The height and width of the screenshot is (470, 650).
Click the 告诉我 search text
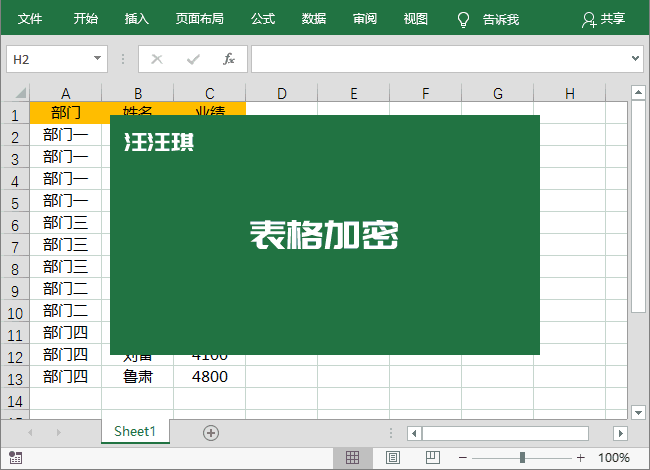[501, 19]
